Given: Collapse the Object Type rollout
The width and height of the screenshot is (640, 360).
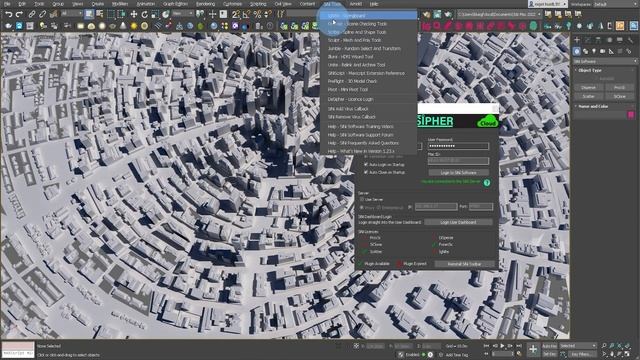Looking at the screenshot, I should coord(590,70).
